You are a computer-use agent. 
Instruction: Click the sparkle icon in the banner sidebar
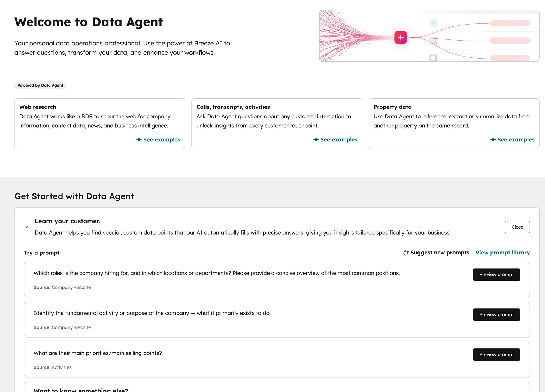click(x=433, y=23)
